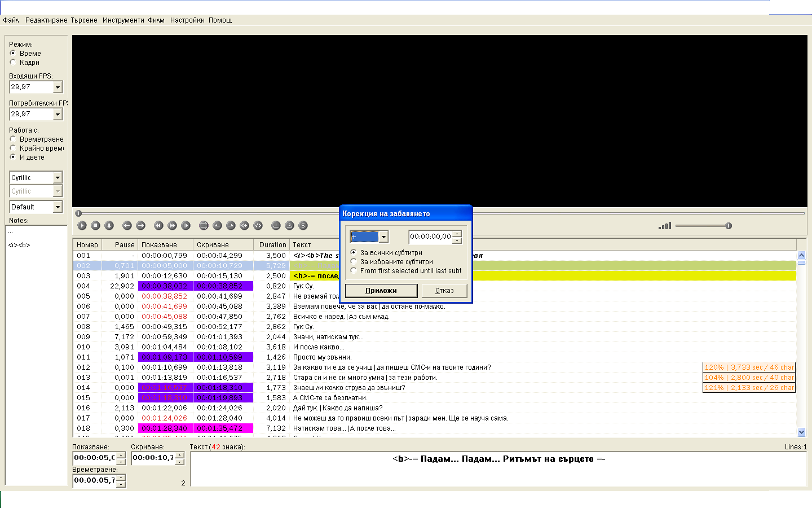This screenshot has height=508, width=812.
Task: Click the Fast forward icon
Action: pyautogui.click(x=173, y=225)
